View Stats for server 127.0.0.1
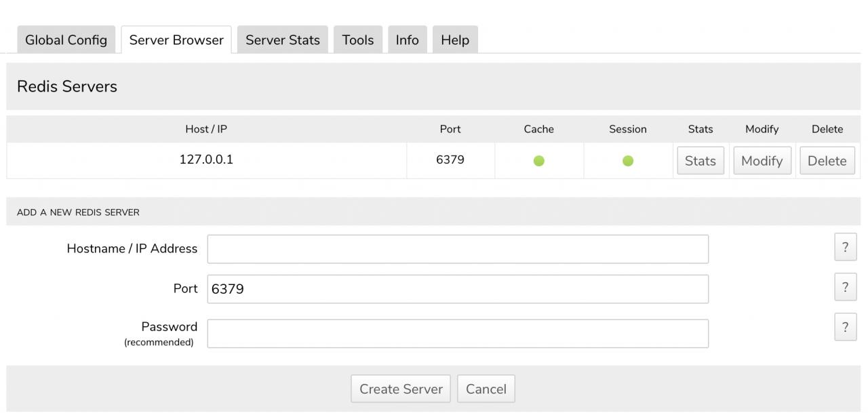The image size is (868, 420). pyautogui.click(x=700, y=161)
